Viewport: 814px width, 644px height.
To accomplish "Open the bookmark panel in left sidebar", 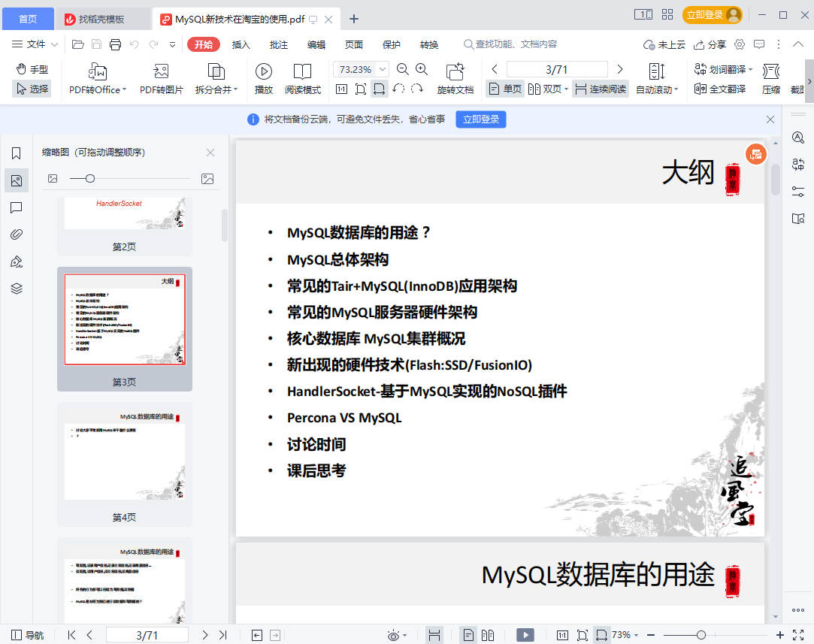I will 17,153.
